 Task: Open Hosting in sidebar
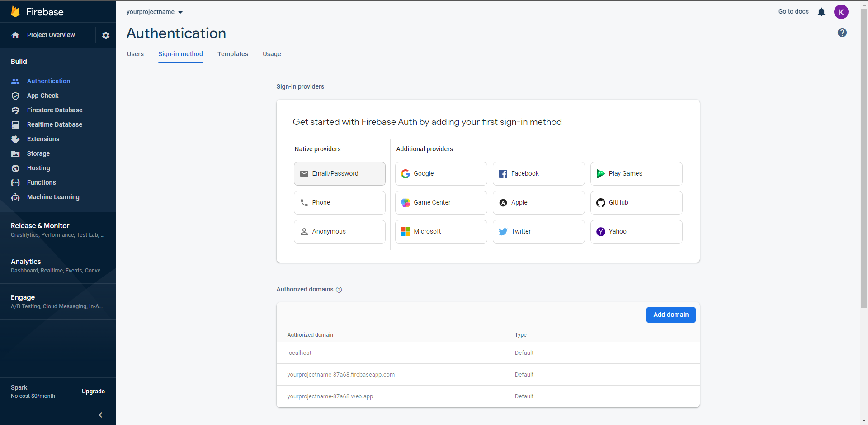[x=38, y=168]
